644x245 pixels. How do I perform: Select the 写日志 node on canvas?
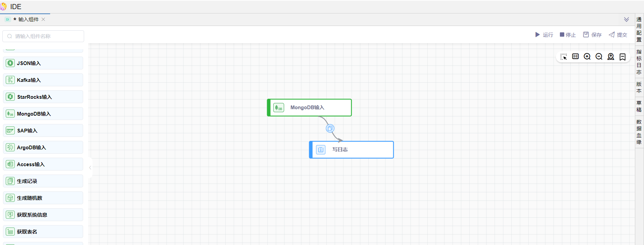[x=351, y=150]
